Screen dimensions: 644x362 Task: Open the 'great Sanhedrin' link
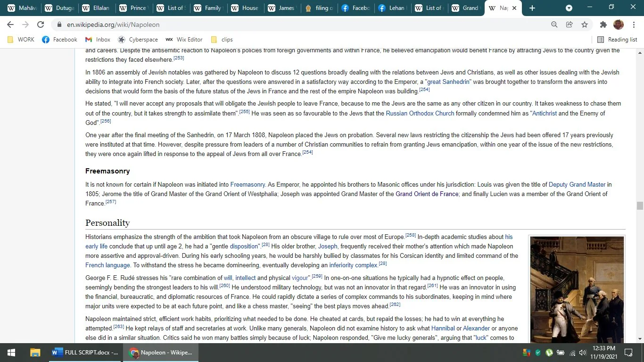point(449,82)
